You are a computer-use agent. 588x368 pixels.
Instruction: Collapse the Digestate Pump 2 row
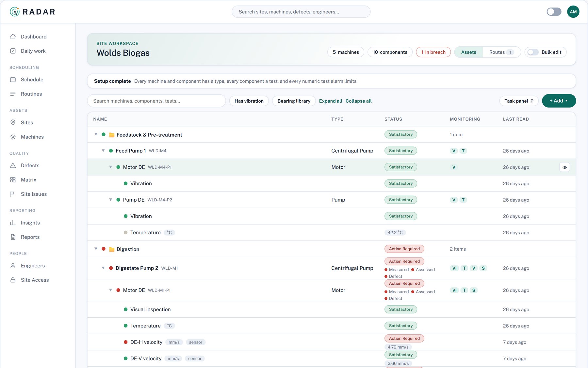103,268
